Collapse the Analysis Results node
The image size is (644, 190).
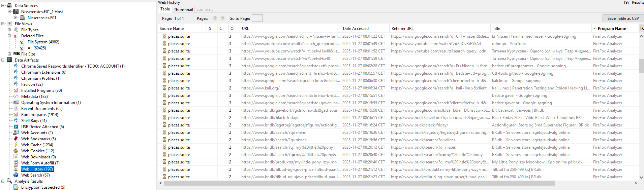[3, 181]
